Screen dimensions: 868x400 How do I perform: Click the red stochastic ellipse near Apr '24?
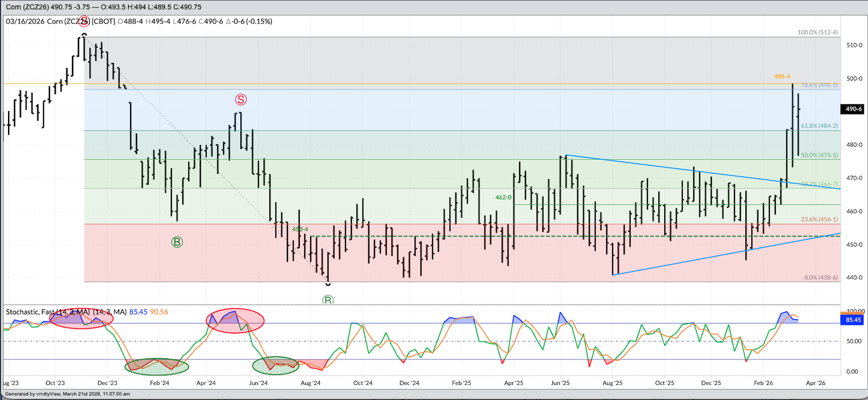[x=235, y=321]
